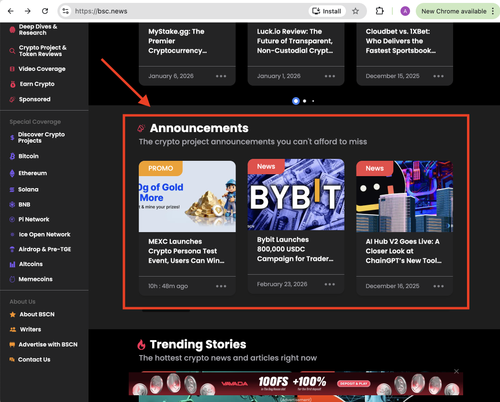This screenshot has width=500, height=402.
Task: Open Deep Dives & Research sidebar item
Action: point(38,30)
